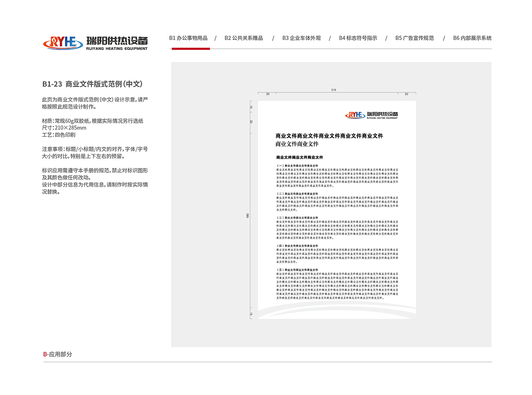
Task: Switch to the B6 内部展示系统 tab
Action: pyautogui.click(x=473, y=38)
